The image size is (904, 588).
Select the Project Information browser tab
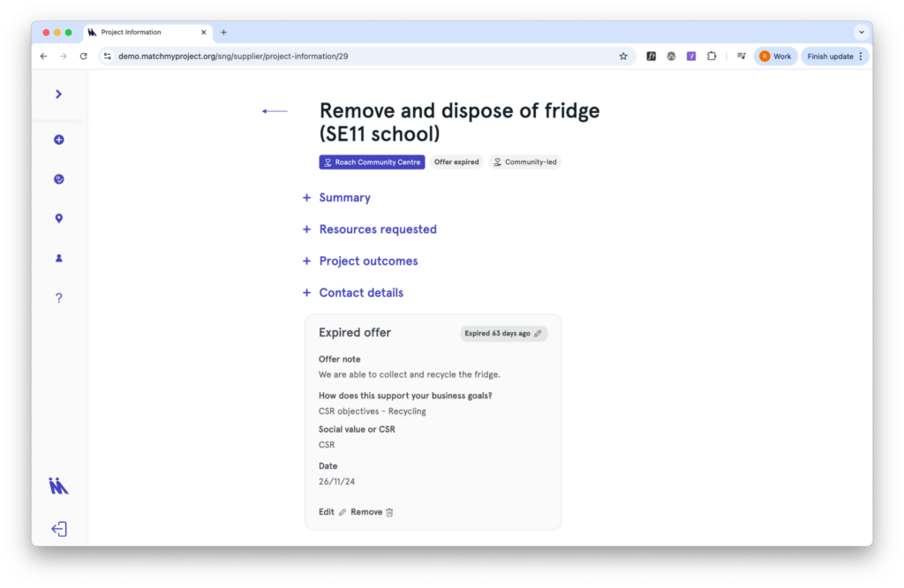[x=141, y=33]
